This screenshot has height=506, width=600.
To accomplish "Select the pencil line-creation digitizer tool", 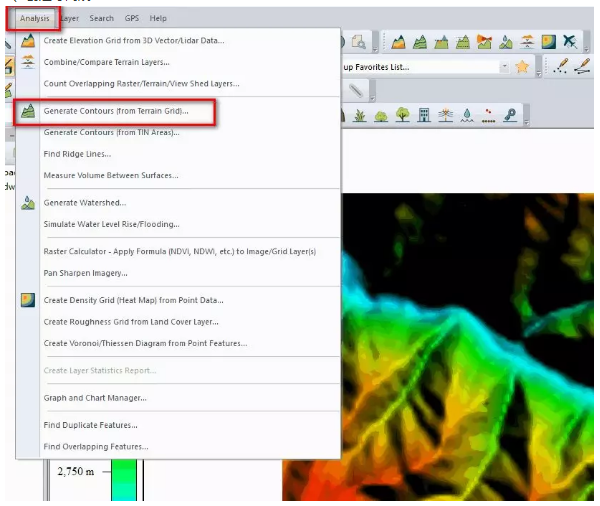I will pyautogui.click(x=582, y=66).
